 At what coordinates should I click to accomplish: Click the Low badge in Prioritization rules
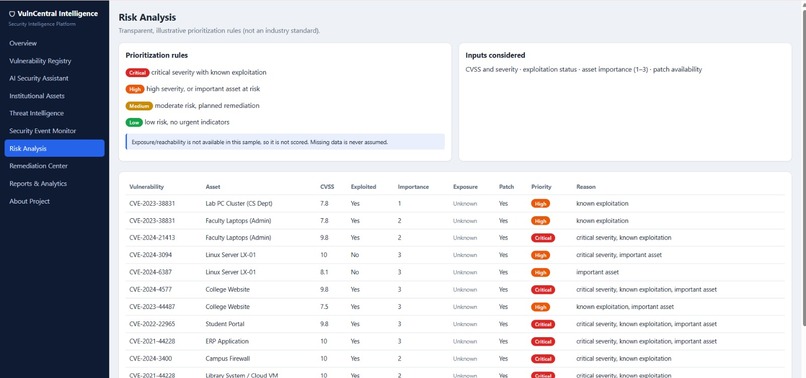[134, 122]
